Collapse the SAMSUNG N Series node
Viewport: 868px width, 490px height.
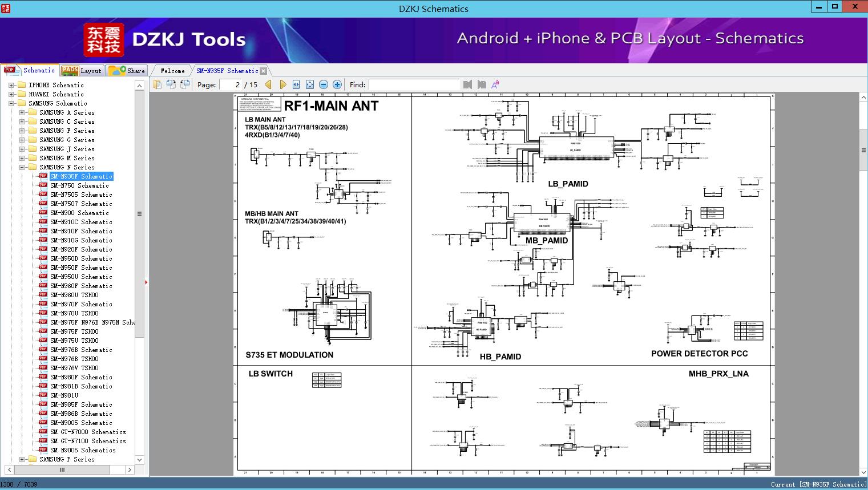[x=22, y=167]
